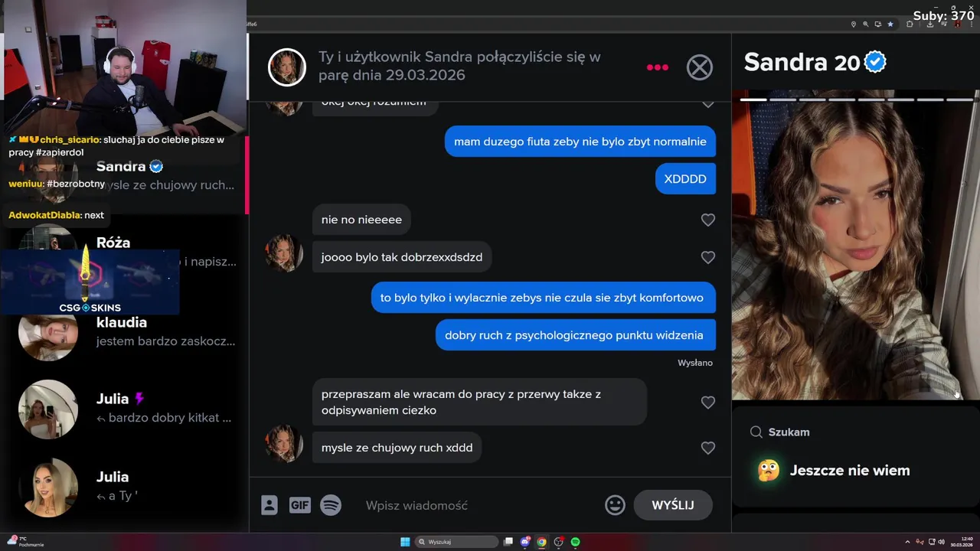This screenshot has width=980, height=551.
Task: Open klaudia's conversation in the match list
Action: pos(126,331)
